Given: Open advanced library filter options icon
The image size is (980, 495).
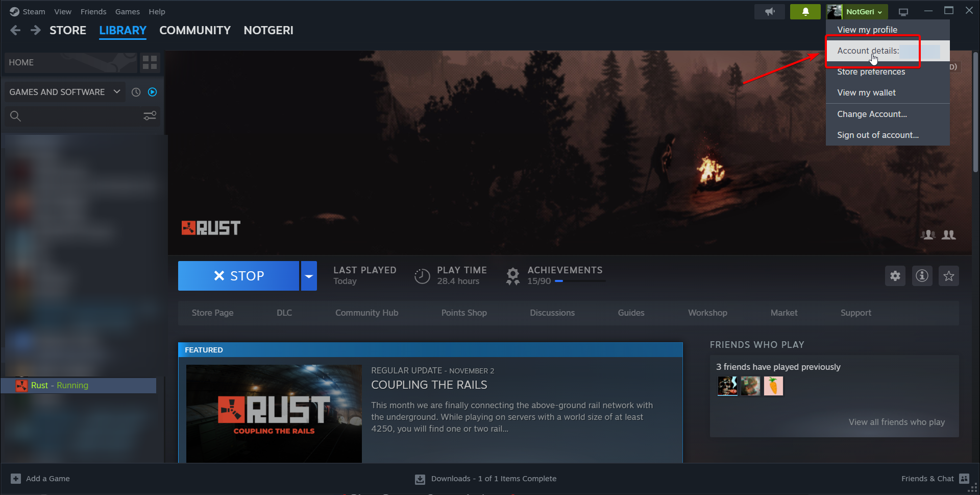Looking at the screenshot, I should (x=149, y=116).
